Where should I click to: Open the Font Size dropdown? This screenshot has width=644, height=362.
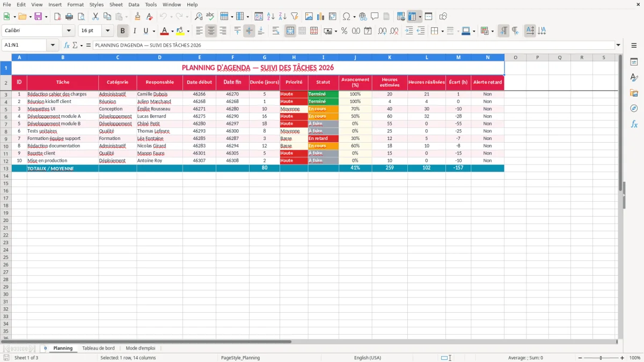108,31
